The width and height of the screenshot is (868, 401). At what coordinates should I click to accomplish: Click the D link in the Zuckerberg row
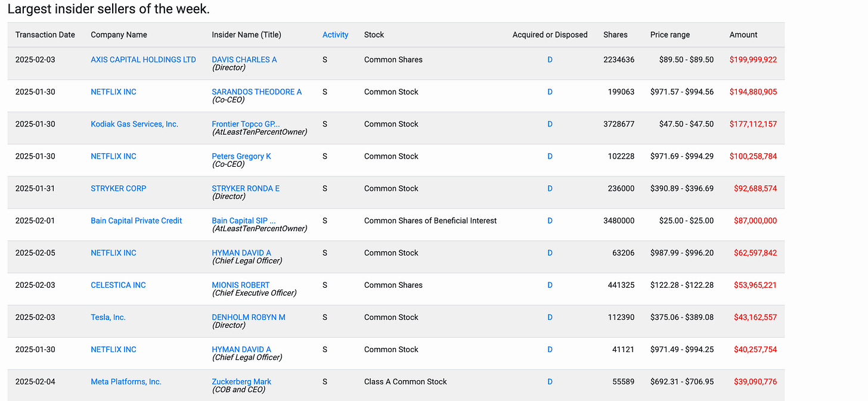coord(550,381)
